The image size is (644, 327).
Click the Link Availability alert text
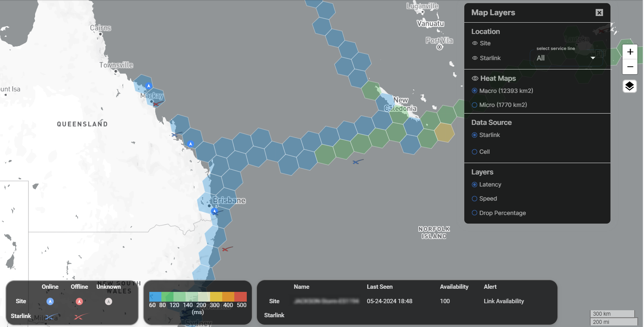pos(504,301)
